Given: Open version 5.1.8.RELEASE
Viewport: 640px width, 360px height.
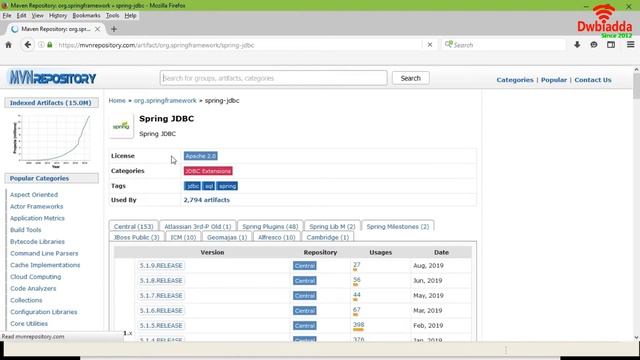Looking at the screenshot, I should click(x=161, y=281).
